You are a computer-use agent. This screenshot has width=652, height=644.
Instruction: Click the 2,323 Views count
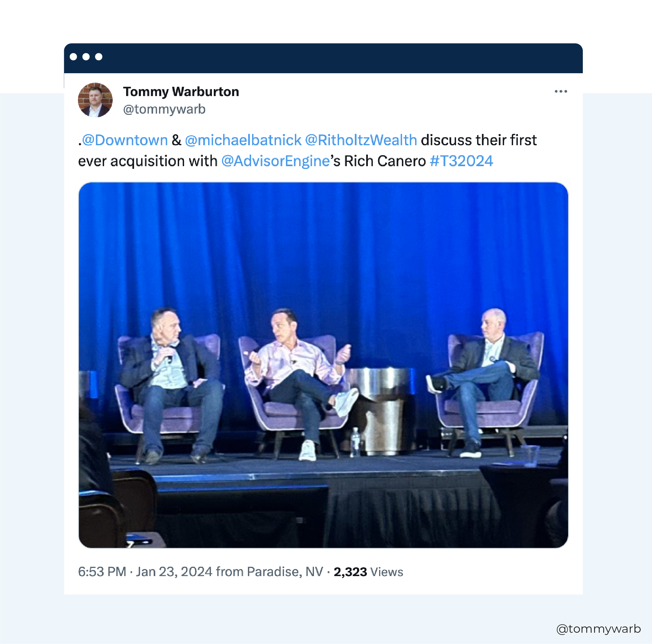[x=368, y=572]
